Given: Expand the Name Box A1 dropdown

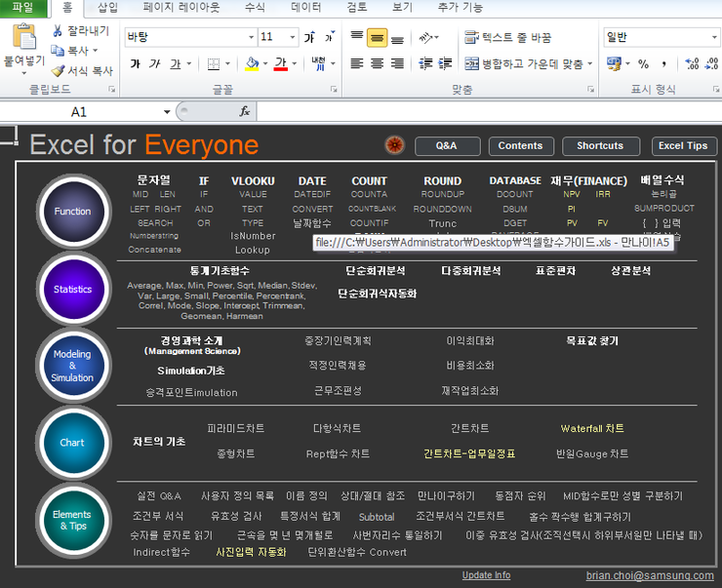Looking at the screenshot, I should coord(167,112).
